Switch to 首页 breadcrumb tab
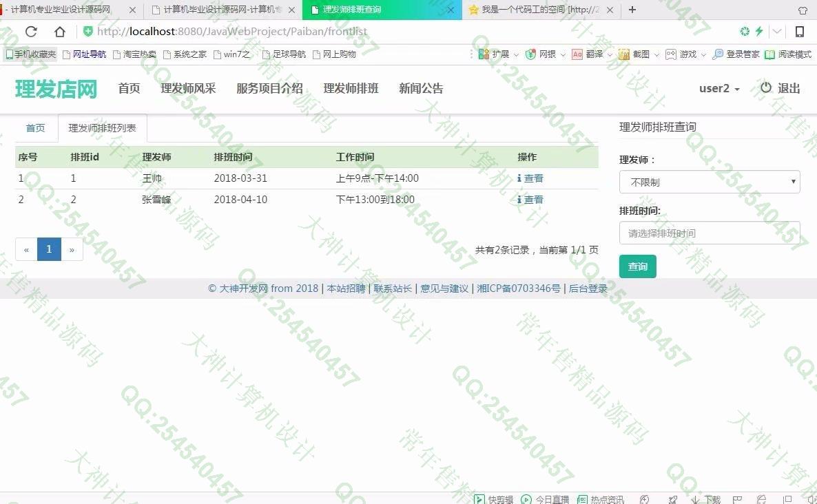 tap(35, 127)
